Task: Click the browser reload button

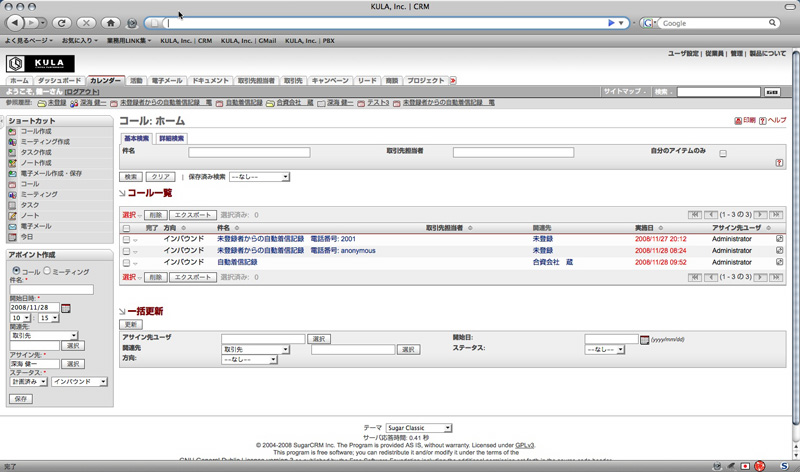Action: click(x=62, y=23)
